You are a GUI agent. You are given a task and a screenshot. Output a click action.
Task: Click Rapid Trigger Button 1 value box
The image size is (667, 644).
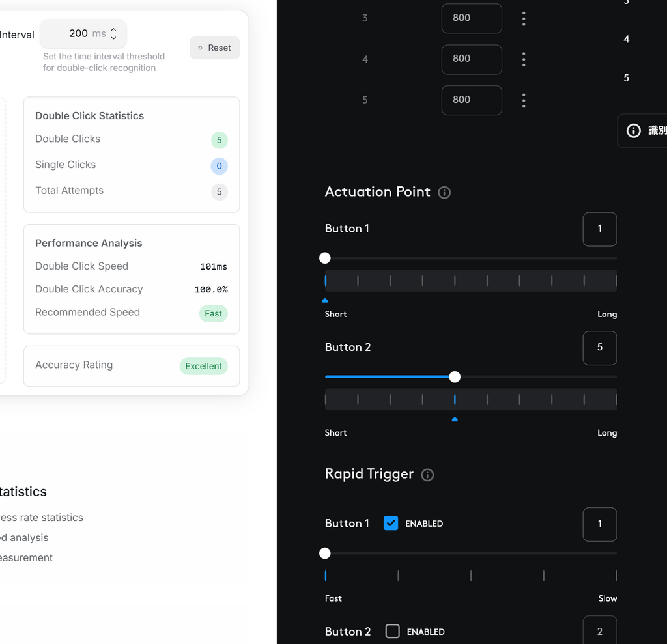click(x=599, y=524)
